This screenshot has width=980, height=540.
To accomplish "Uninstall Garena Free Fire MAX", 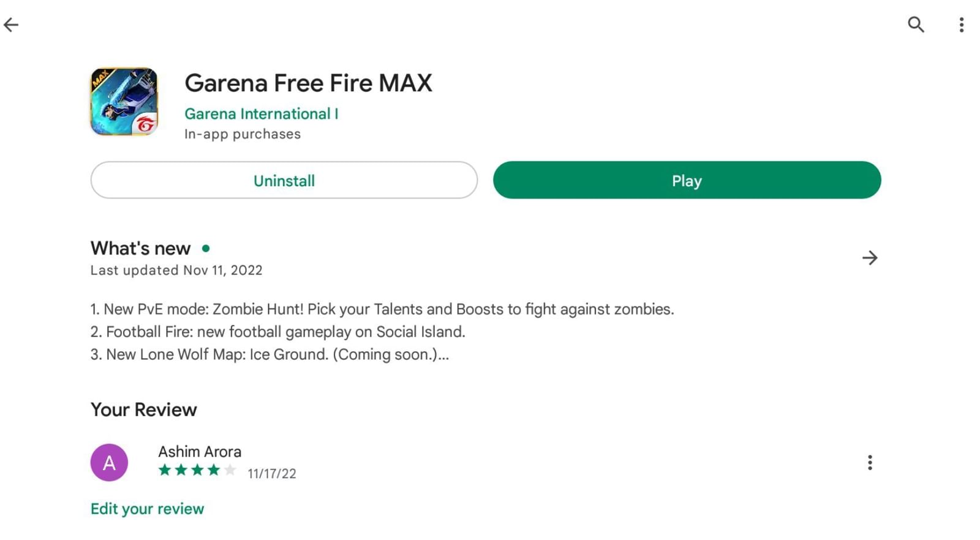I will (284, 180).
